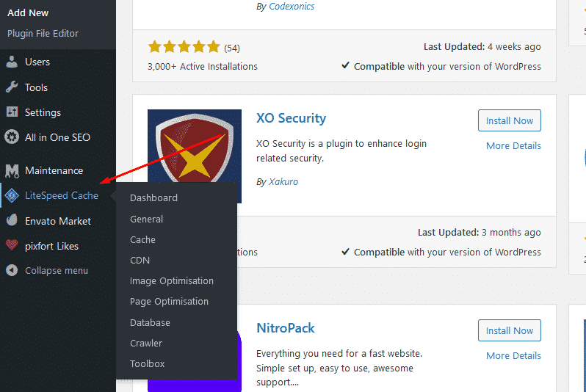Open Image Optimisation from the flyout menu

(x=171, y=280)
